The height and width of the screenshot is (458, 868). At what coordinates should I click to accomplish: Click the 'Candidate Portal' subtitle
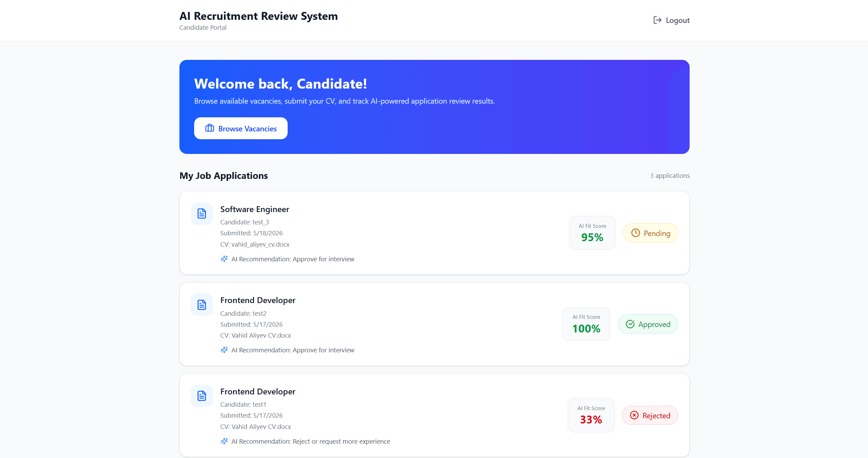point(203,28)
